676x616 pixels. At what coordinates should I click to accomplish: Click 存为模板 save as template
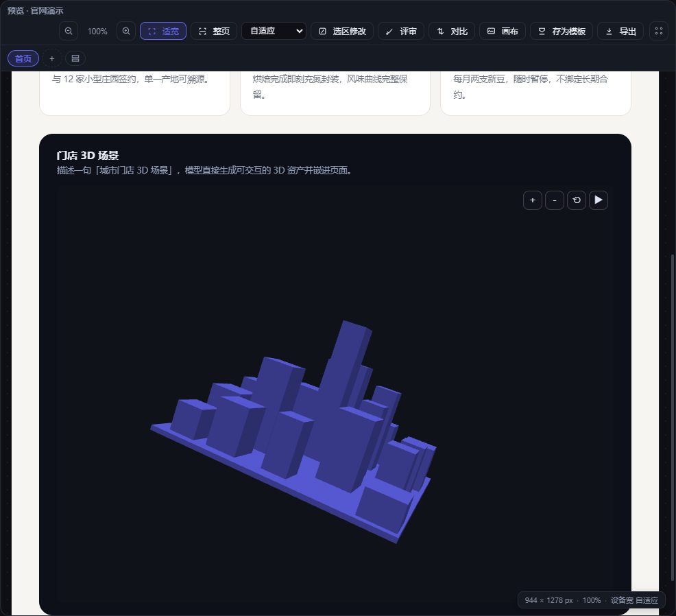(x=562, y=31)
